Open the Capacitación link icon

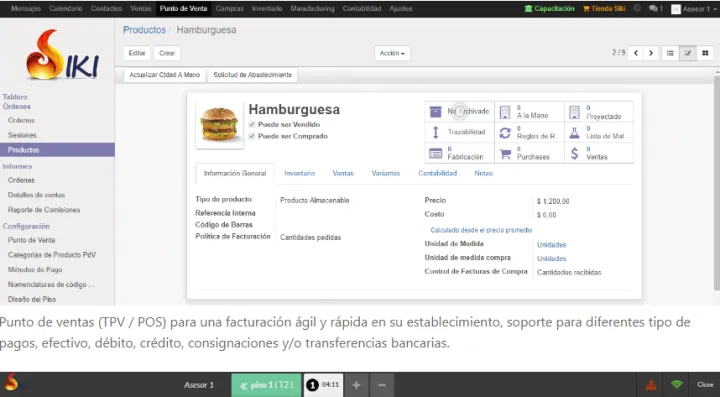click(x=528, y=9)
